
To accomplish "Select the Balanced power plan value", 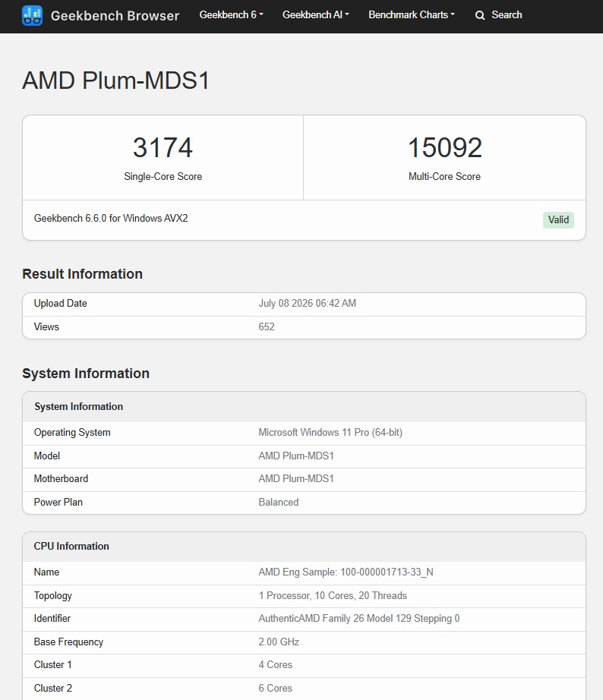I will click(278, 503).
